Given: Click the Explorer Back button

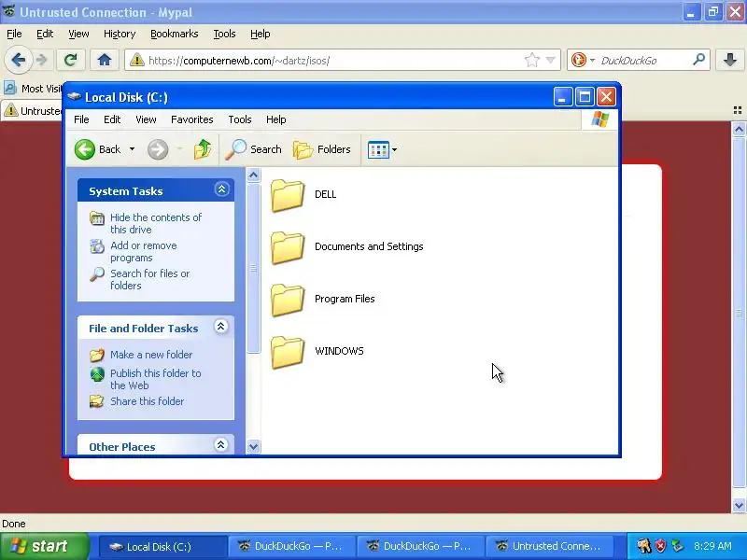Looking at the screenshot, I should click(98, 149).
